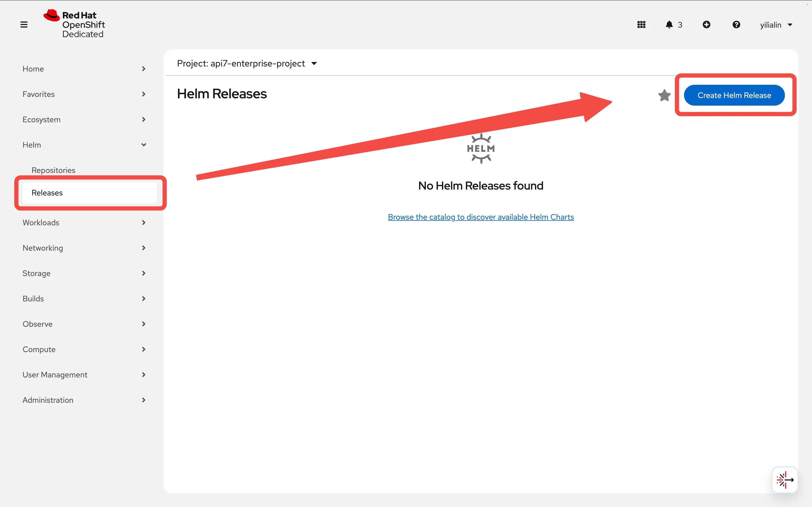
Task: Open the notifications bell
Action: [x=669, y=25]
